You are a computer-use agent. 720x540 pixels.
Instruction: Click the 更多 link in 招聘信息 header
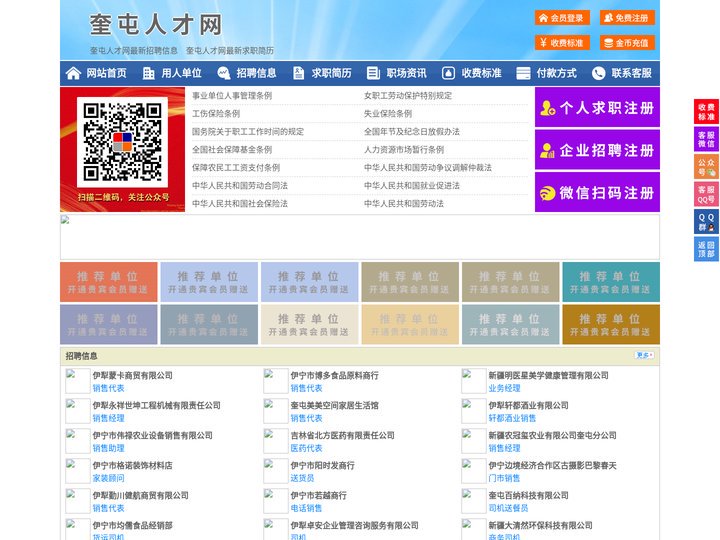coord(644,355)
